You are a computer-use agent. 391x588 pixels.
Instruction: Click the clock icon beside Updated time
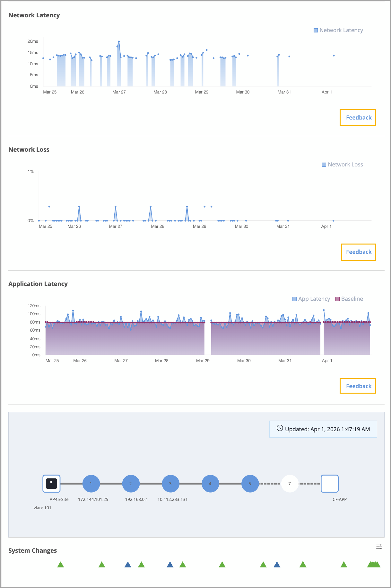coord(280,428)
